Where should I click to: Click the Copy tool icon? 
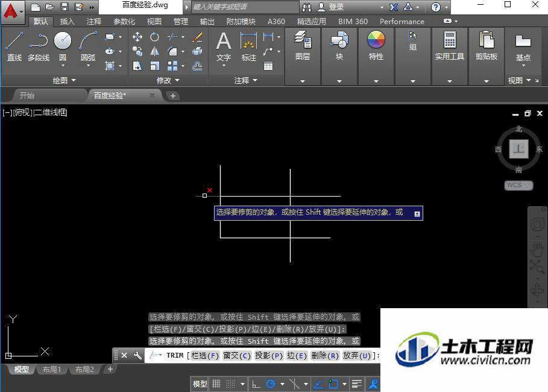[137, 51]
